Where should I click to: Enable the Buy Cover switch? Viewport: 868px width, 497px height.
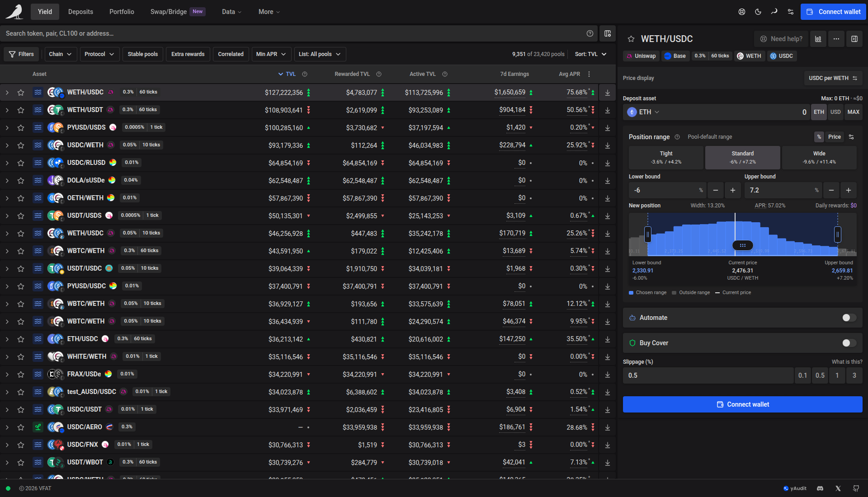[849, 343]
